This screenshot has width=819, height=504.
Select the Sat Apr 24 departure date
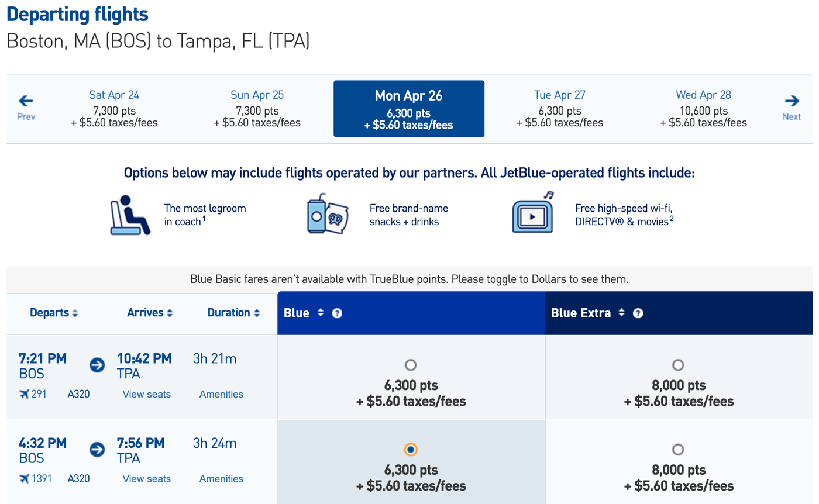point(114,108)
